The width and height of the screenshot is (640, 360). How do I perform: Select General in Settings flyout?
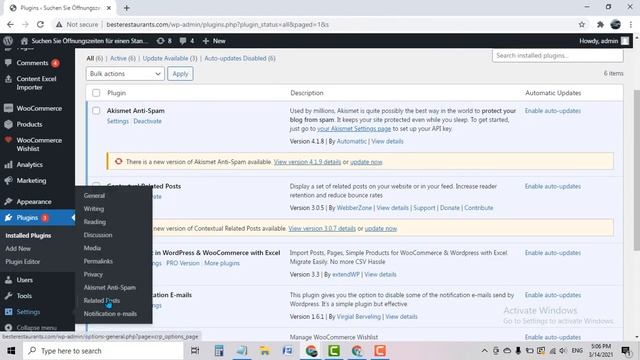94,196
